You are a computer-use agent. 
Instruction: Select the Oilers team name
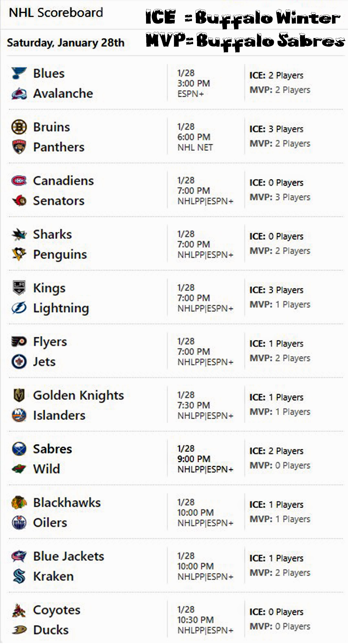(x=50, y=523)
